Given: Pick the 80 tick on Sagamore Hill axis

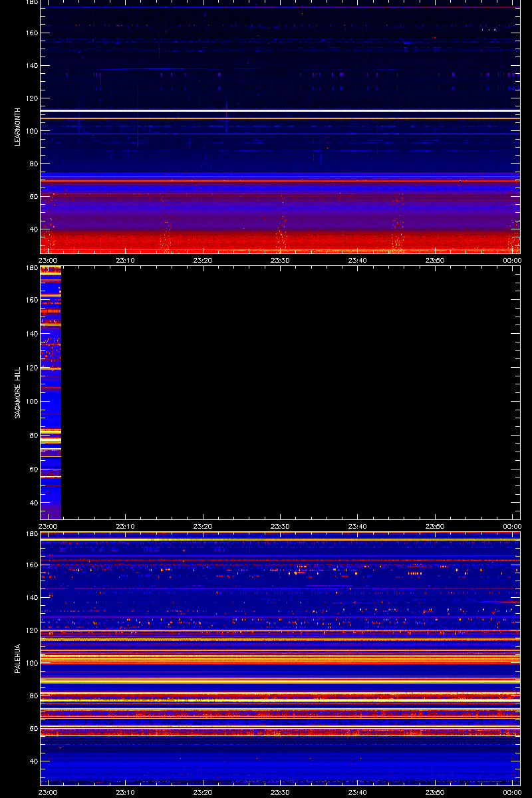Looking at the screenshot, I should click(33, 436).
